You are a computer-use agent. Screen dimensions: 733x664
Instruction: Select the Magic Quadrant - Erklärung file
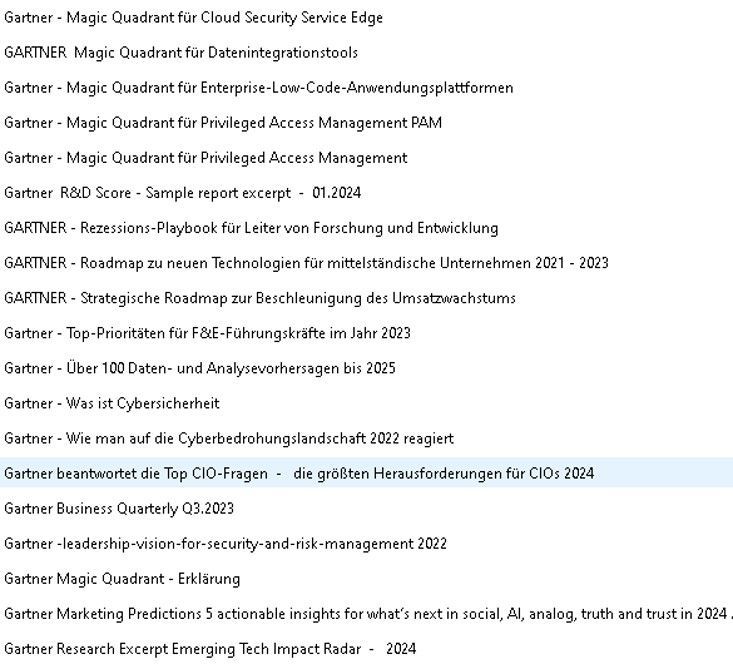coord(122,579)
